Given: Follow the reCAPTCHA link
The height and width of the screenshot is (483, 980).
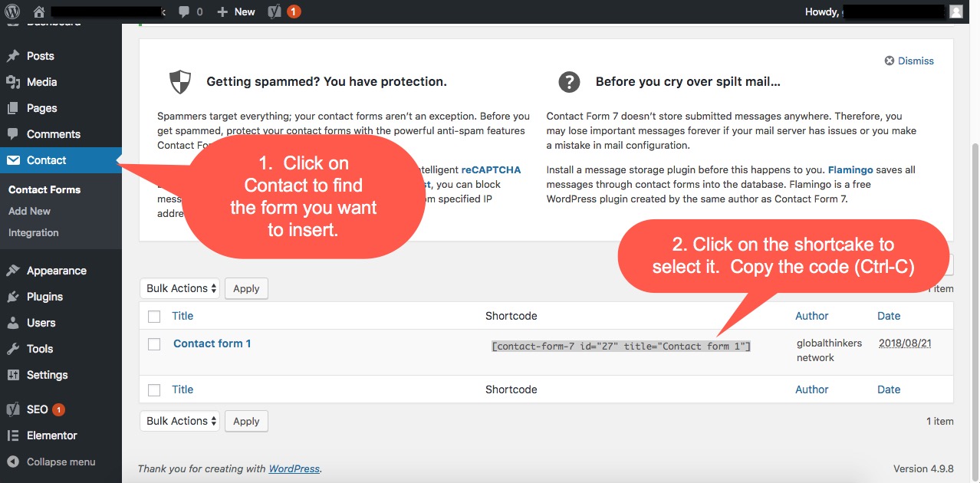Looking at the screenshot, I should pos(491,170).
